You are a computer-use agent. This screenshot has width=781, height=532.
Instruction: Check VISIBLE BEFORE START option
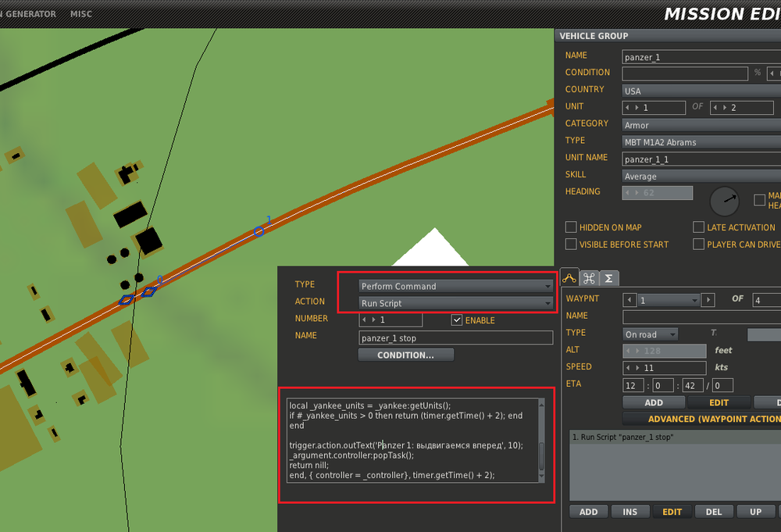pyautogui.click(x=571, y=244)
